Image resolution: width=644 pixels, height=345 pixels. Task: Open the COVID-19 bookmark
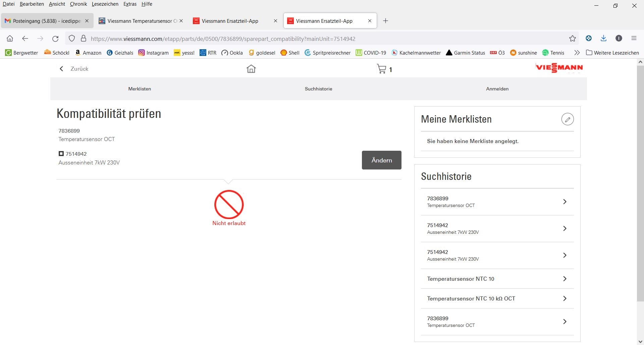click(371, 53)
